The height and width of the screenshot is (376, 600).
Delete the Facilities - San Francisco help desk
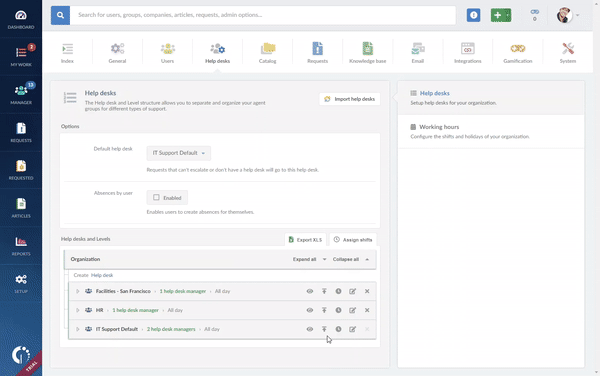tap(367, 291)
